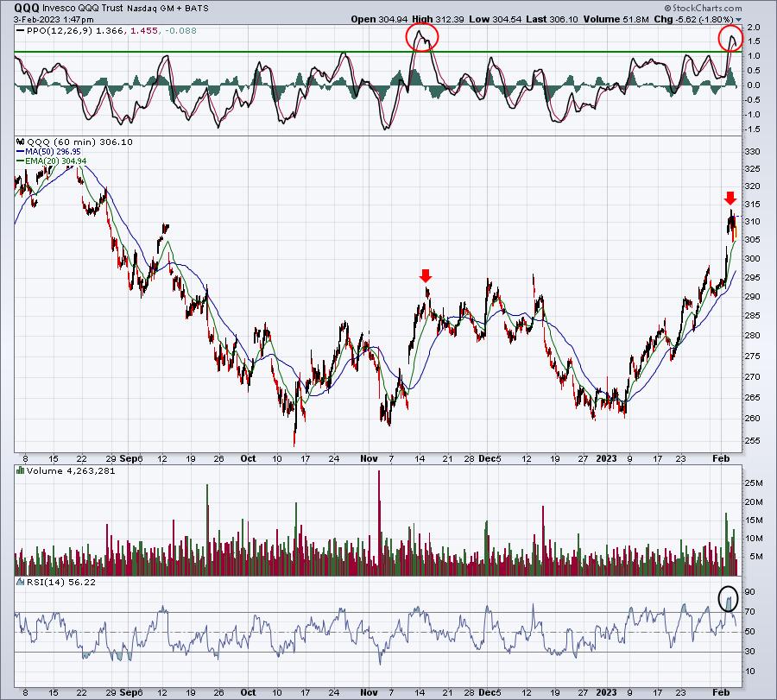Click the red arrow marker above the February price peak
Screen dimensions: 777x700
tap(730, 198)
